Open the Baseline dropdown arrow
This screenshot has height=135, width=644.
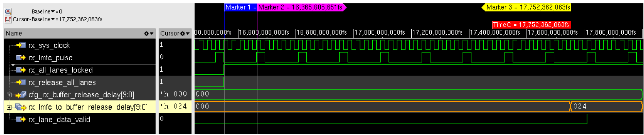(53, 12)
